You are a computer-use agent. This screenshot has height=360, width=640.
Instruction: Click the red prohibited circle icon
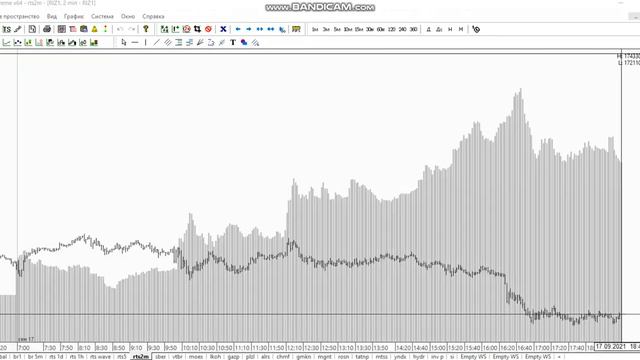click(x=208, y=29)
